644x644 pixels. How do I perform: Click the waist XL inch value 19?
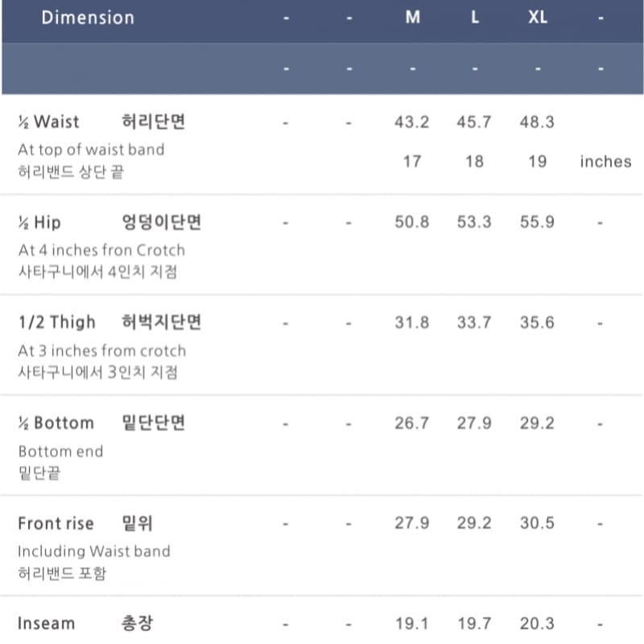tap(538, 162)
